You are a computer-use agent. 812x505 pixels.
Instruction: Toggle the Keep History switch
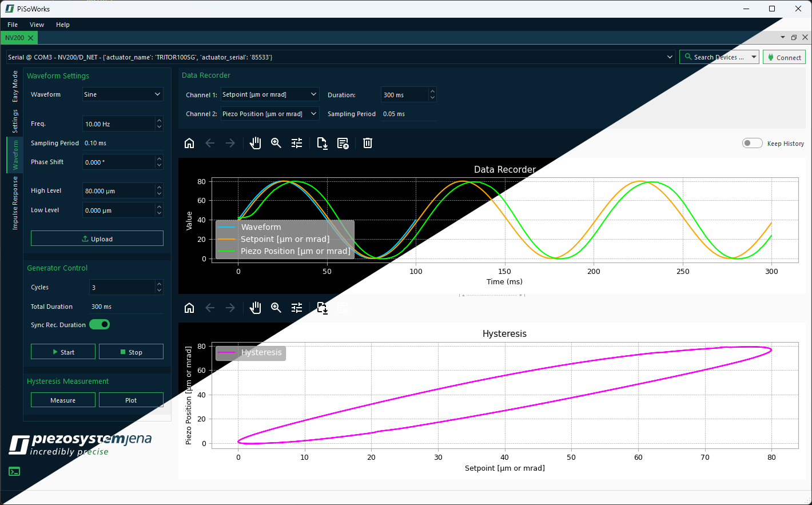[752, 143]
